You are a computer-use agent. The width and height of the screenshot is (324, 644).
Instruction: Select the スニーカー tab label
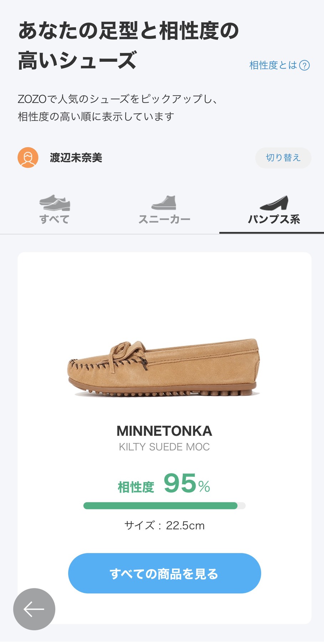(164, 219)
